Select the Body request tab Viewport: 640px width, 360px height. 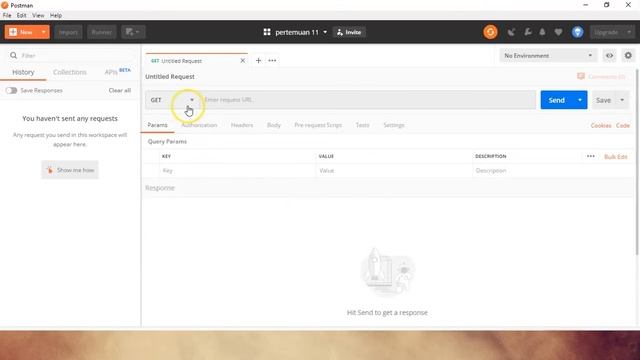[x=274, y=125]
